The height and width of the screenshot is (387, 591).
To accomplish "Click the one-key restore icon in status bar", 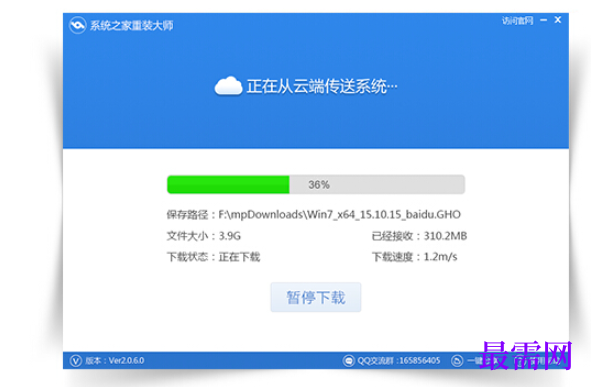I will (x=457, y=361).
